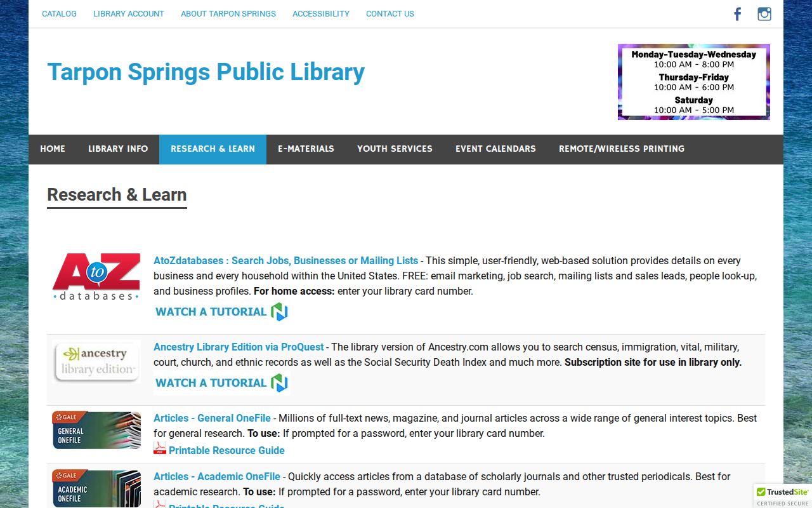Click the AtoZ databases logo
This screenshot has height=508, width=812.
(96, 277)
